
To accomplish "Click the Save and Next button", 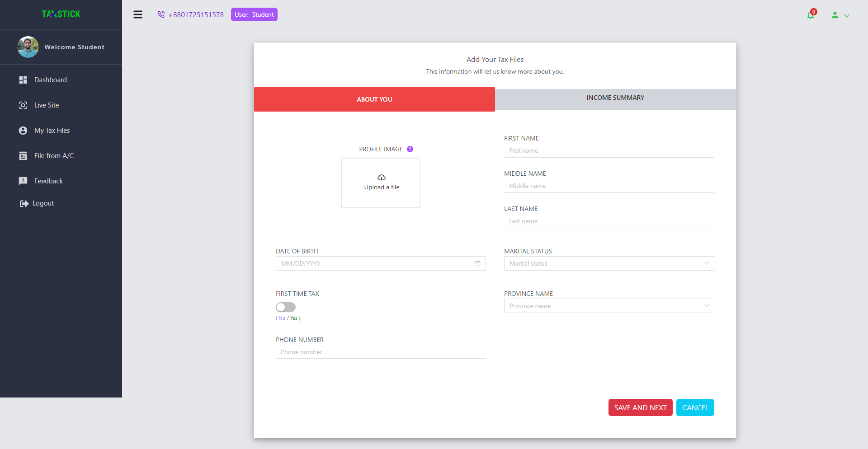I will (x=640, y=407).
